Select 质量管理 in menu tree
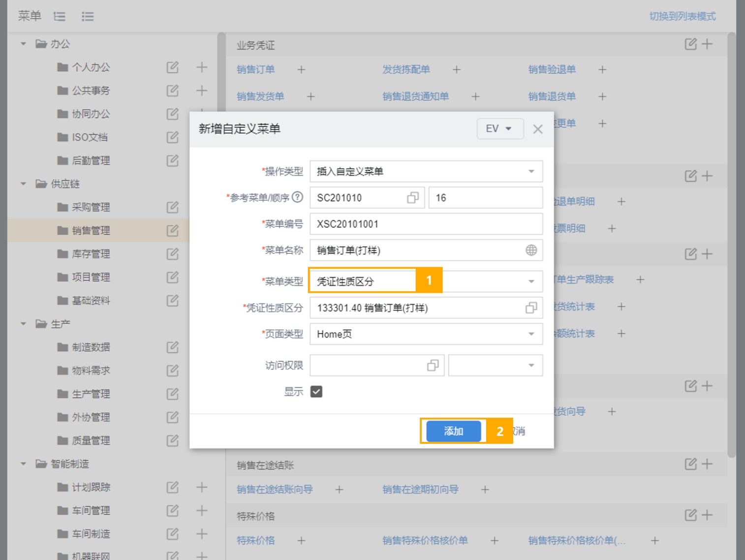Screen dimensions: 745x560 click(x=91, y=440)
